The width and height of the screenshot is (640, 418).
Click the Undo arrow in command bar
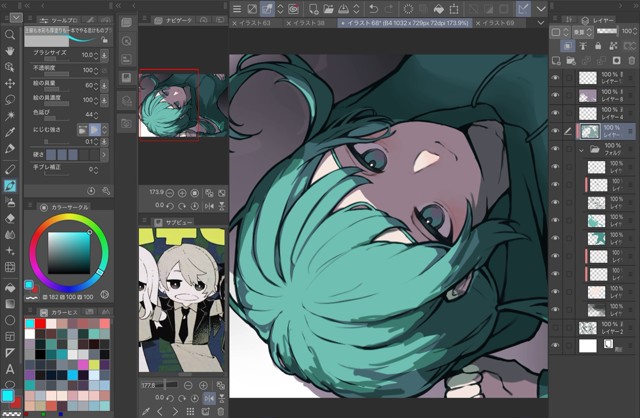(373, 9)
